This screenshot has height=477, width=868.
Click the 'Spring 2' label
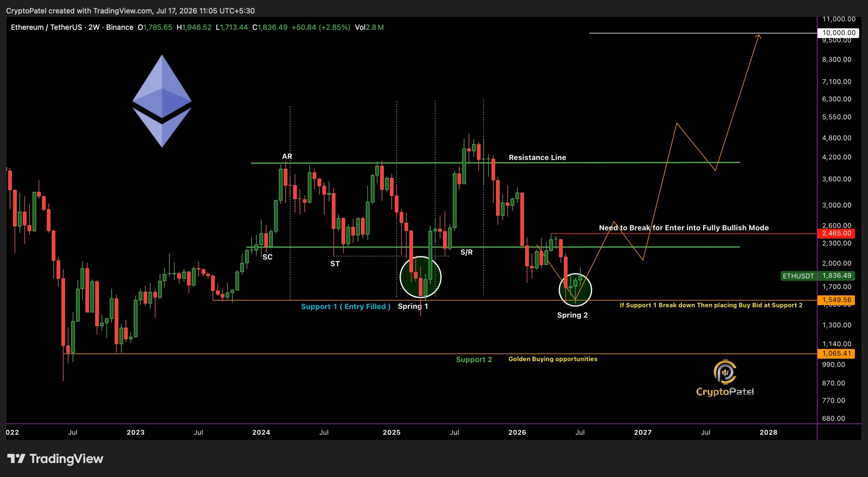tap(572, 315)
